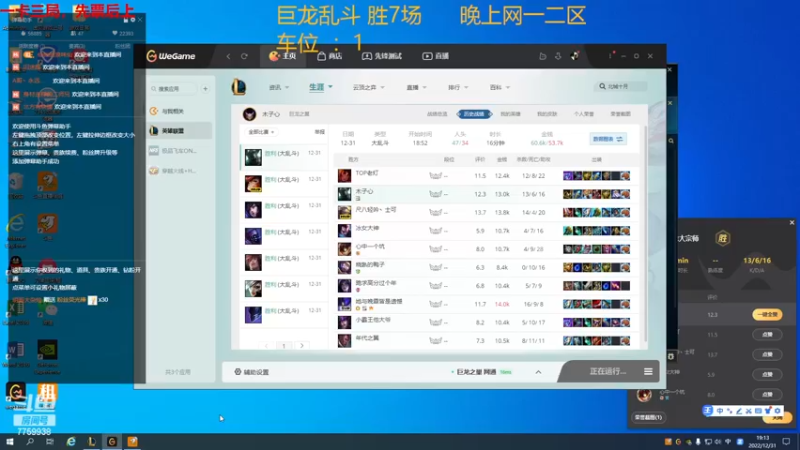Click the KDA 16/9/8 cell
Screen dimensions: 800x450
[533, 304]
